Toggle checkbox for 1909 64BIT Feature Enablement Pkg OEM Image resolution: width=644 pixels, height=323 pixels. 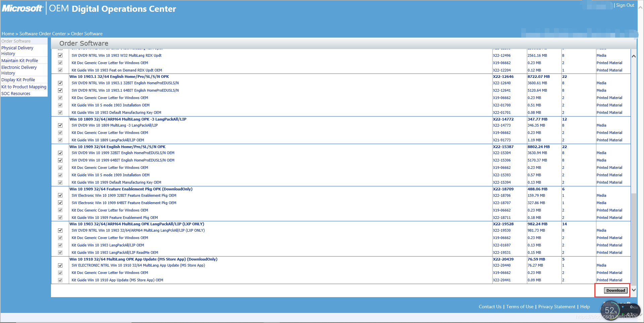[x=60, y=203]
